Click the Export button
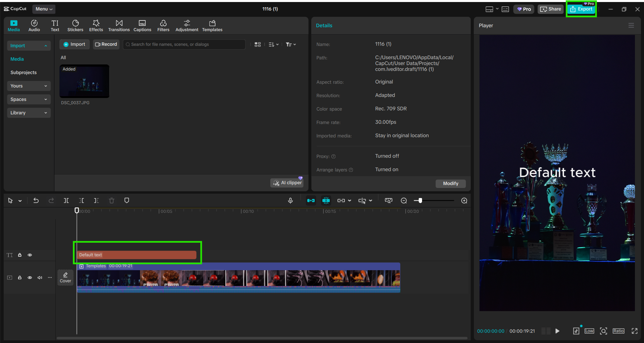The width and height of the screenshot is (644, 343). tap(581, 9)
